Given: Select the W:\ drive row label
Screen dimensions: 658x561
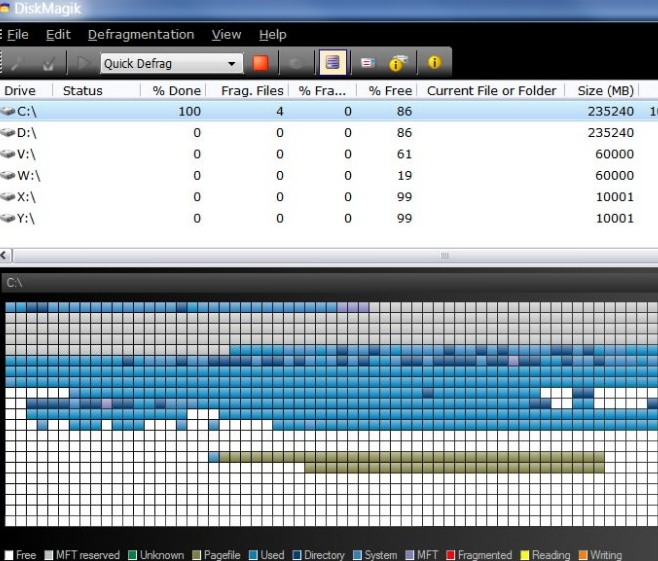Looking at the screenshot, I should [x=29, y=175].
